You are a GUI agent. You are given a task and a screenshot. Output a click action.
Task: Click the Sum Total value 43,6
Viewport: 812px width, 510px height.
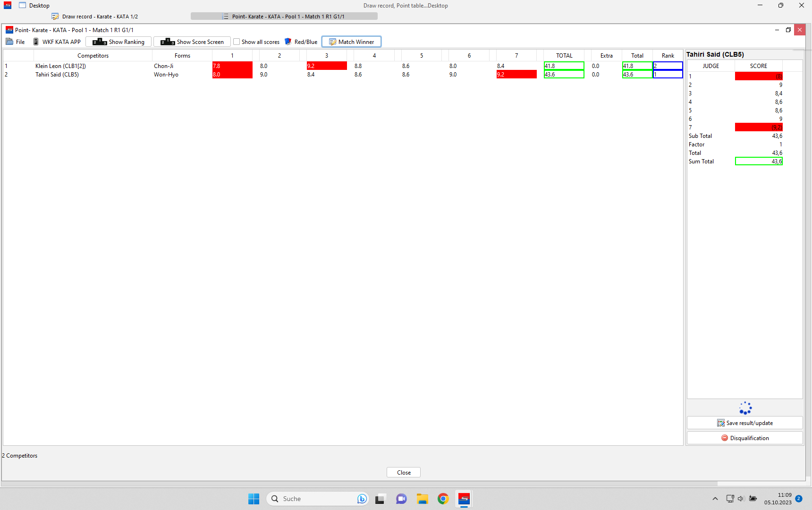(759, 161)
